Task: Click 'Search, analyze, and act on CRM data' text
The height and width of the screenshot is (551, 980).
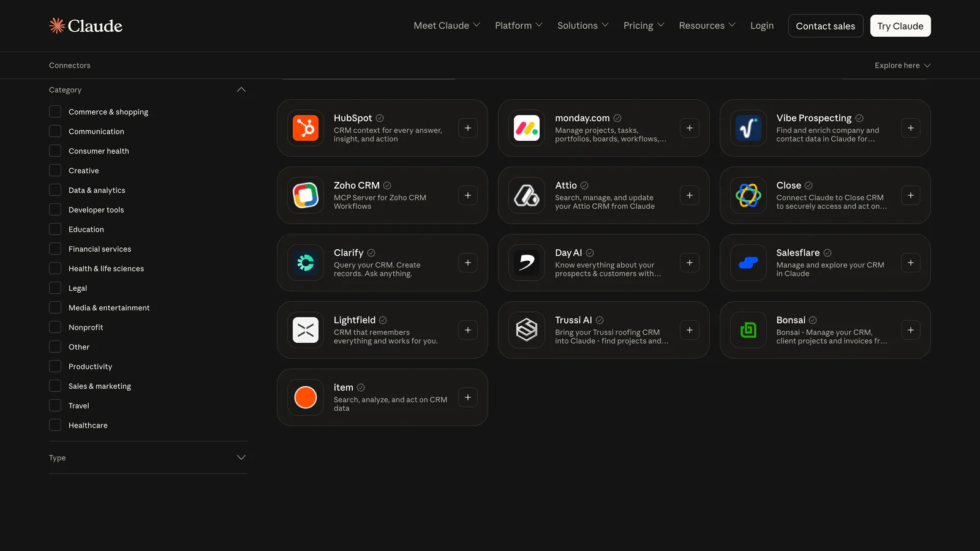Action: coord(390,404)
